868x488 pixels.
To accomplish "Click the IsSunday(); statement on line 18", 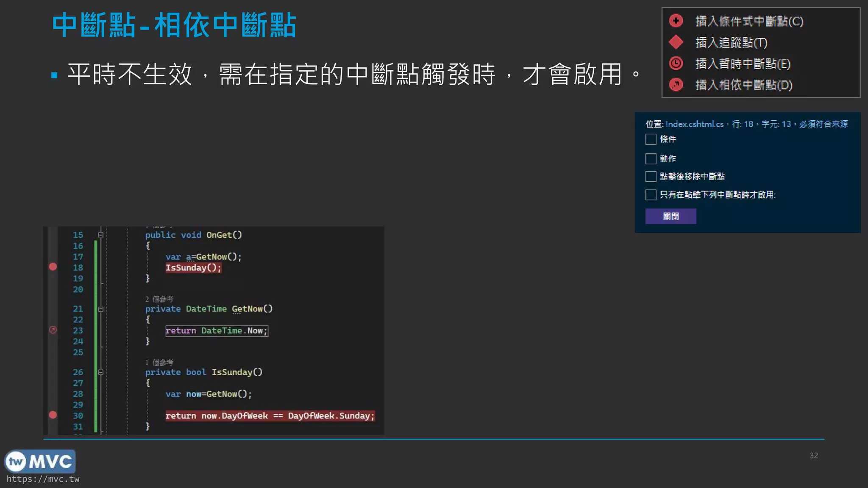I will tap(193, 268).
